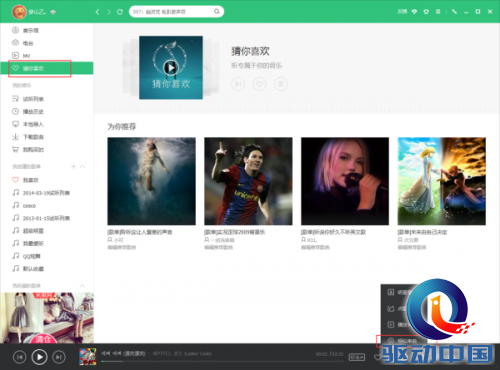The height and width of the screenshot is (370, 500).
Task: Open the blonde singer playlist thumbnail
Action: click(345, 181)
